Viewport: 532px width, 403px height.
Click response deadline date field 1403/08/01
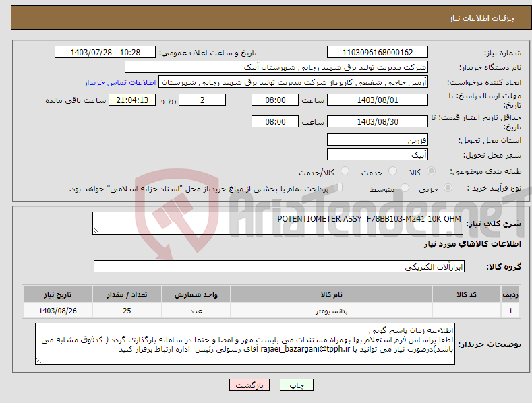click(378, 100)
